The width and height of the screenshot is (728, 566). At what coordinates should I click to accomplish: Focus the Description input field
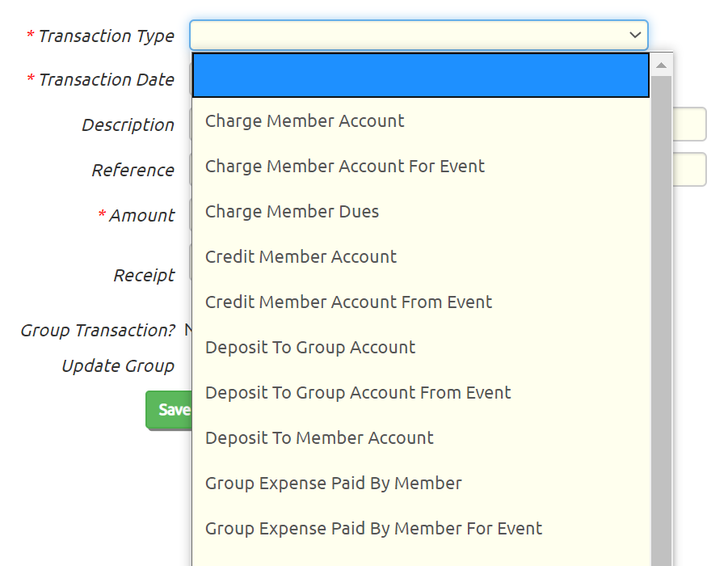point(689,124)
